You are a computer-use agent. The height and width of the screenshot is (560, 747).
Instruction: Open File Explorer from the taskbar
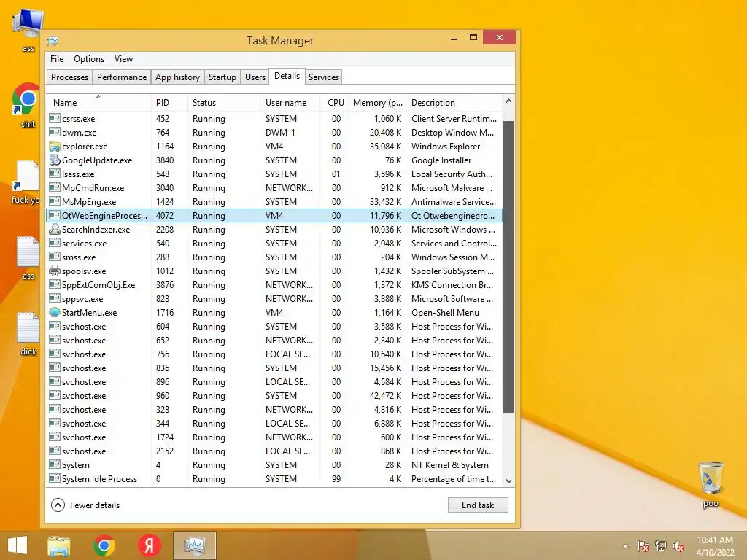click(58, 545)
